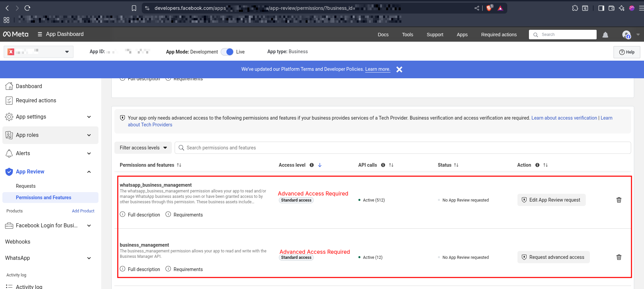Click the Search permissions and features field
Screen dimensions: 644x289
click(x=403, y=148)
